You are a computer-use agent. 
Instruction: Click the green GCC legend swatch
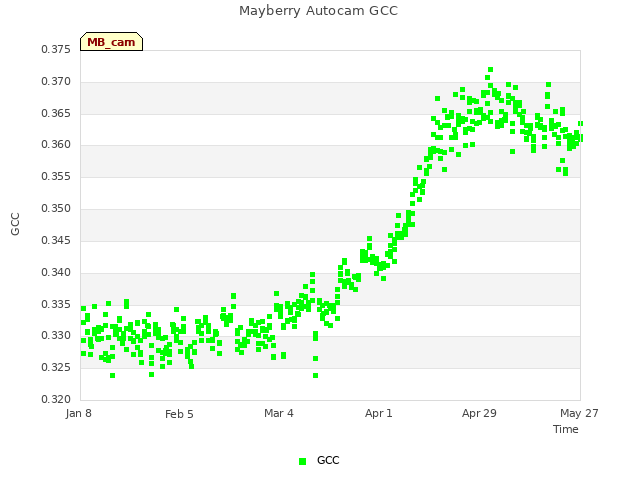[302, 461]
